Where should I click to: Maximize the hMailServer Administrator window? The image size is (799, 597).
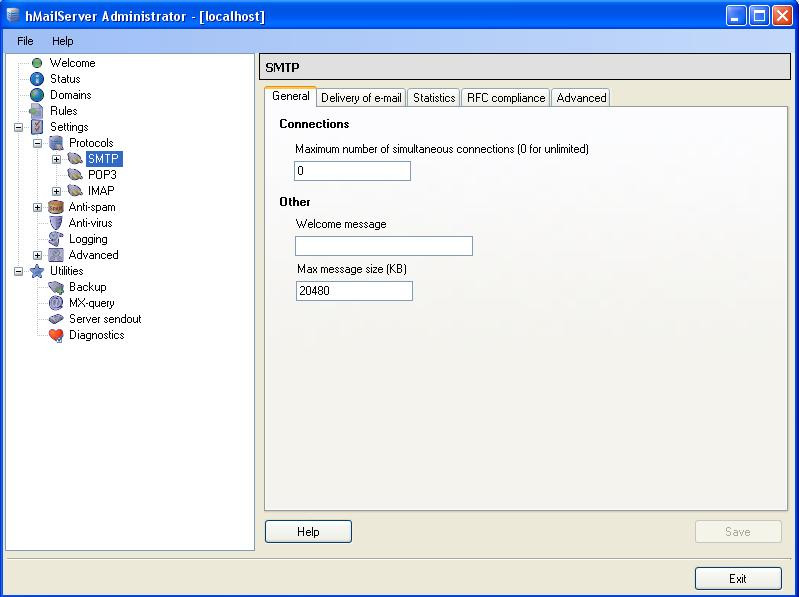pos(759,16)
